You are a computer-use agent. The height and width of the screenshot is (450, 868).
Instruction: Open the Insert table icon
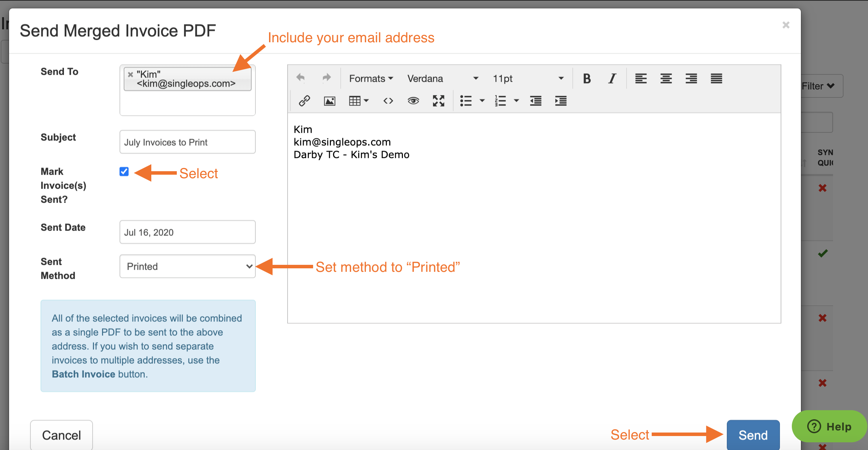(x=355, y=101)
